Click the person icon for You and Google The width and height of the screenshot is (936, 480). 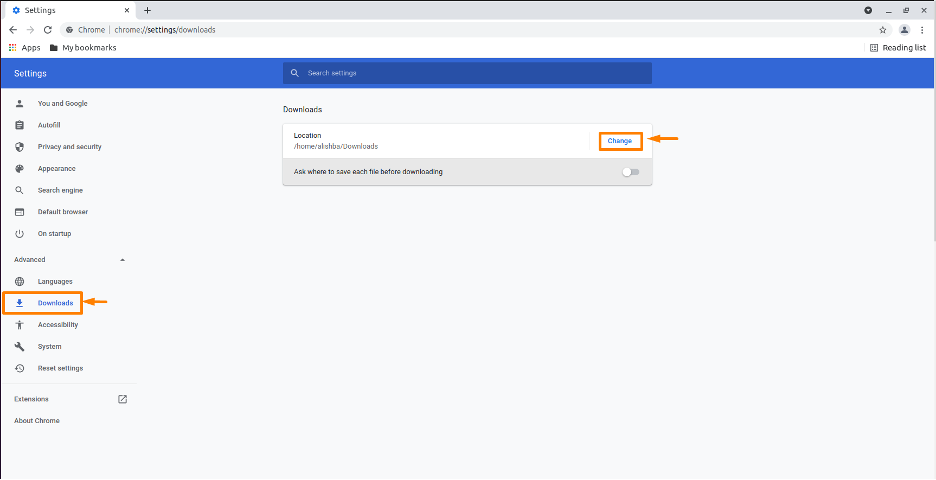pos(20,103)
